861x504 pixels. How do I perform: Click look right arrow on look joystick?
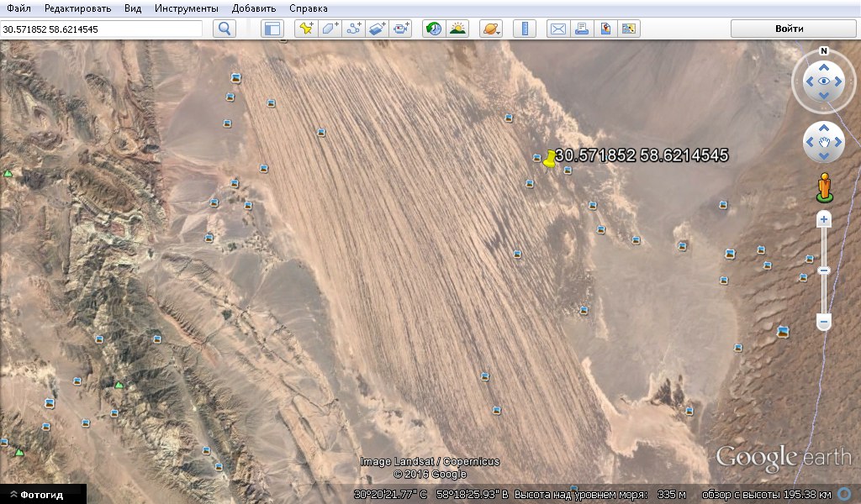[x=838, y=81]
